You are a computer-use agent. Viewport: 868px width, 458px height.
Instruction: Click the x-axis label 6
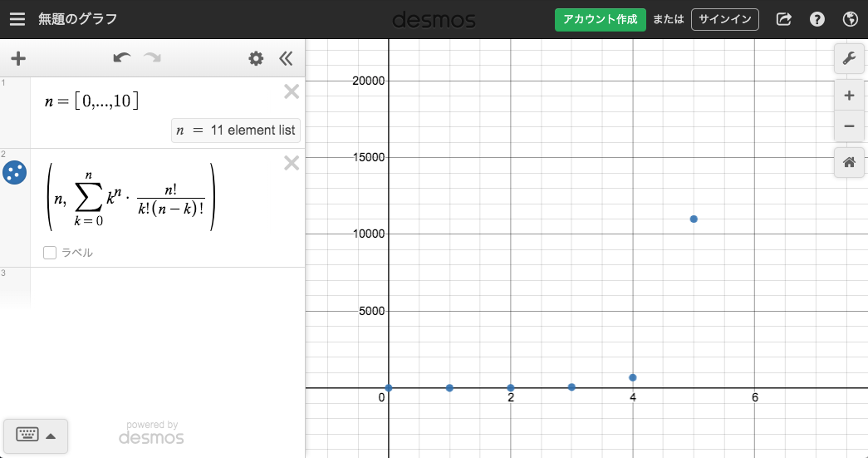(x=755, y=397)
